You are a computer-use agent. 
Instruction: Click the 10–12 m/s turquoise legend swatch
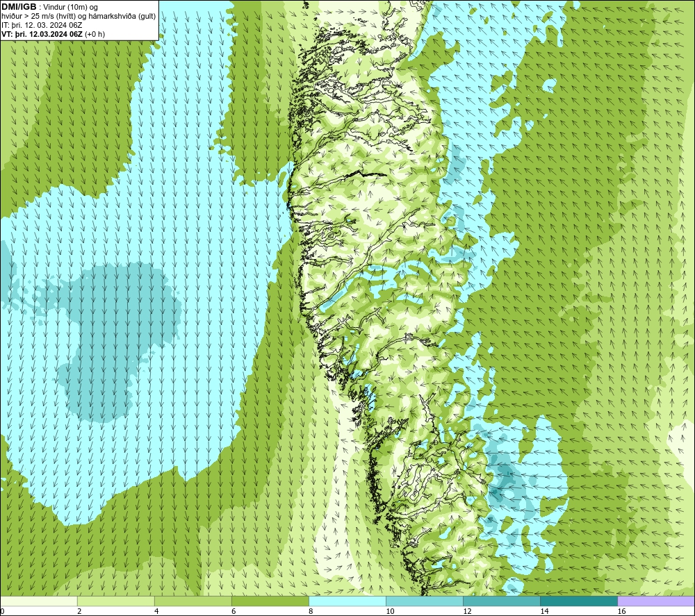425,601
